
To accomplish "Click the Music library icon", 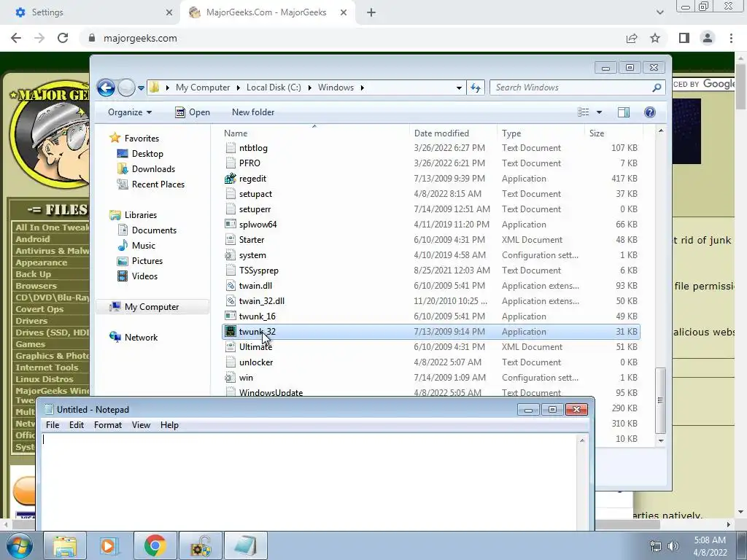I will (x=123, y=246).
